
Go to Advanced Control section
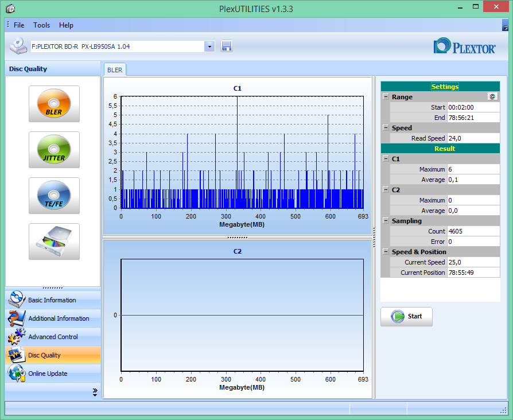tap(53, 337)
